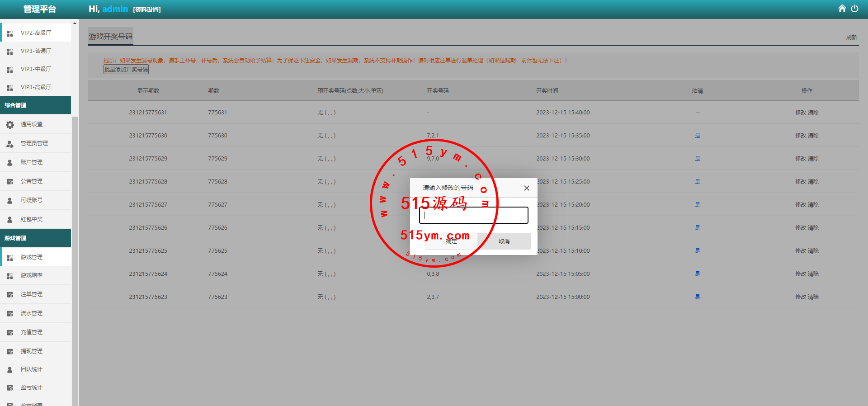Click the 刷新 refresh link
The height and width of the screenshot is (406, 868).
pos(851,38)
